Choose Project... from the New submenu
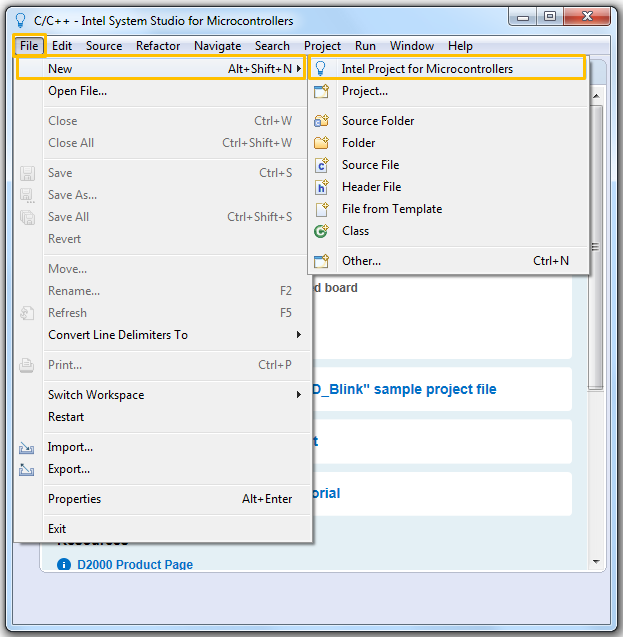 tap(448, 91)
